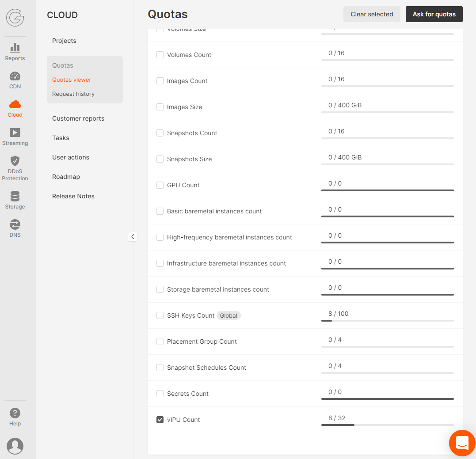Open the DNS section

pyautogui.click(x=15, y=228)
